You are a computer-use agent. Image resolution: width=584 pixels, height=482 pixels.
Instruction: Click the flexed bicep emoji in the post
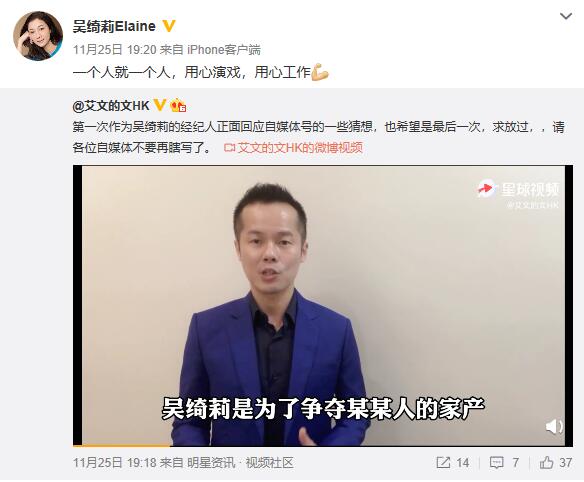[320, 72]
